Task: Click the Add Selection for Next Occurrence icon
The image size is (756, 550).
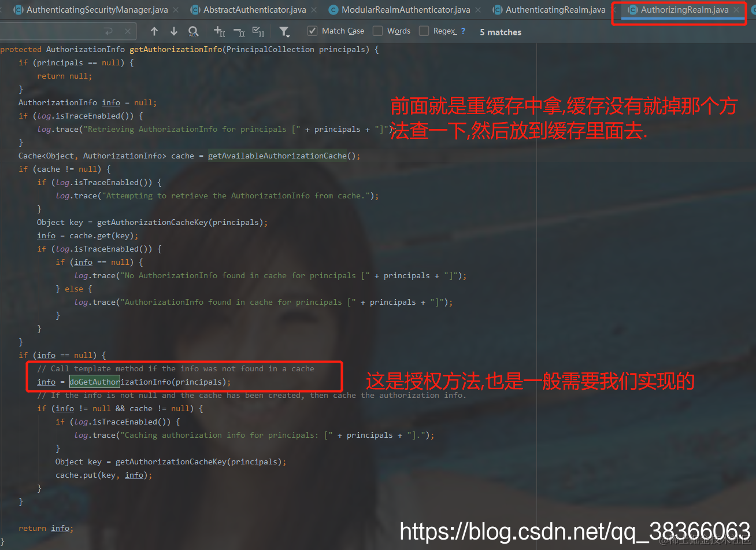Action: click(x=219, y=31)
